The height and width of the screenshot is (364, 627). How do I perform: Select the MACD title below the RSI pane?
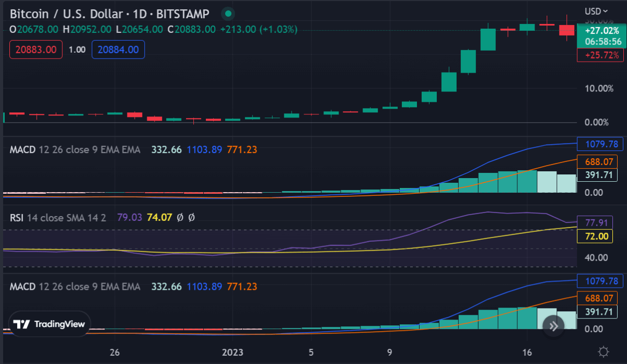tap(75, 287)
